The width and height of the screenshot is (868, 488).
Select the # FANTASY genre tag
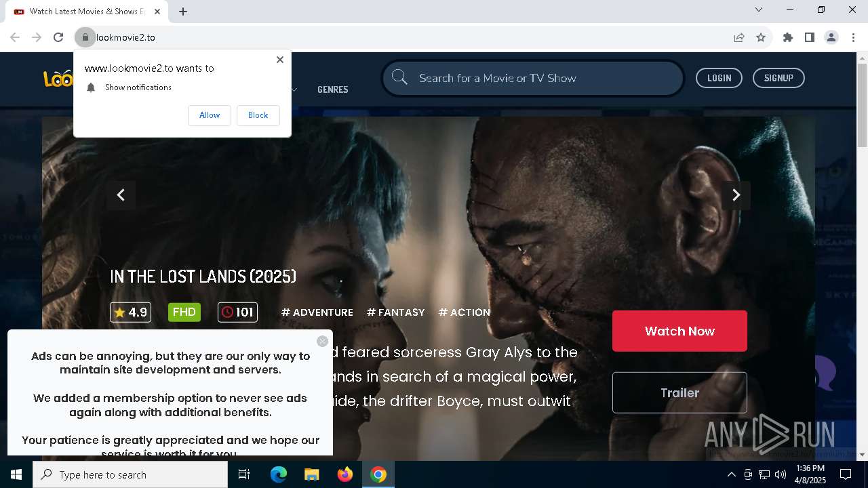[396, 312]
